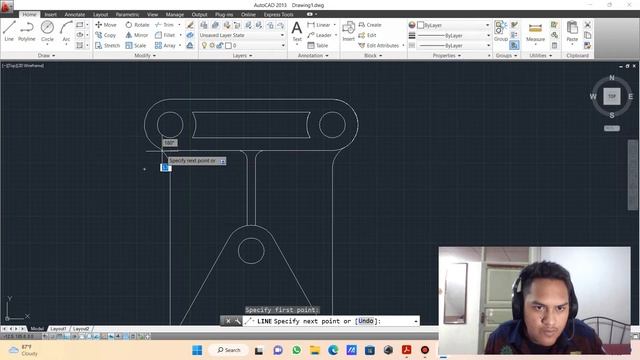Toggle layer freeze sun icon

click(x=212, y=45)
